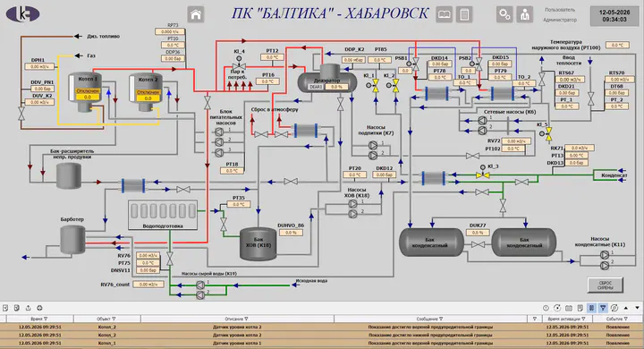Viewport: 644px width, 349px height.
Task: Click the PT100 outdoor temperature value
Action: [617, 46]
